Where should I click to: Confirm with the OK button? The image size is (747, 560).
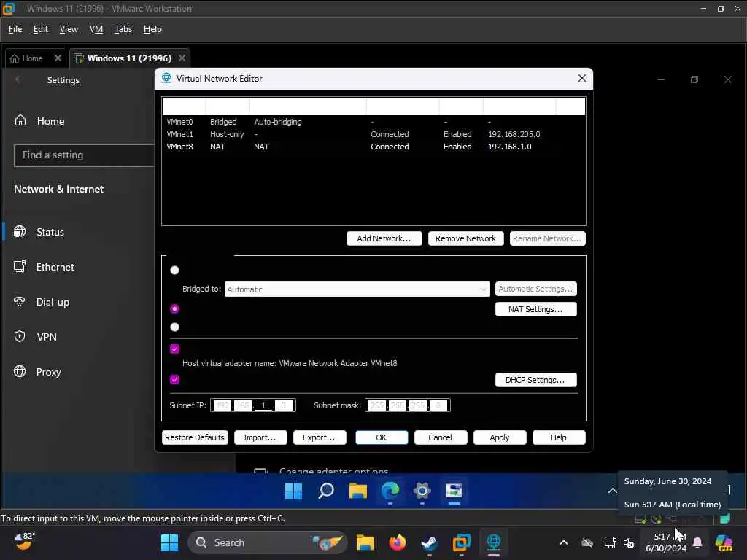(x=381, y=437)
